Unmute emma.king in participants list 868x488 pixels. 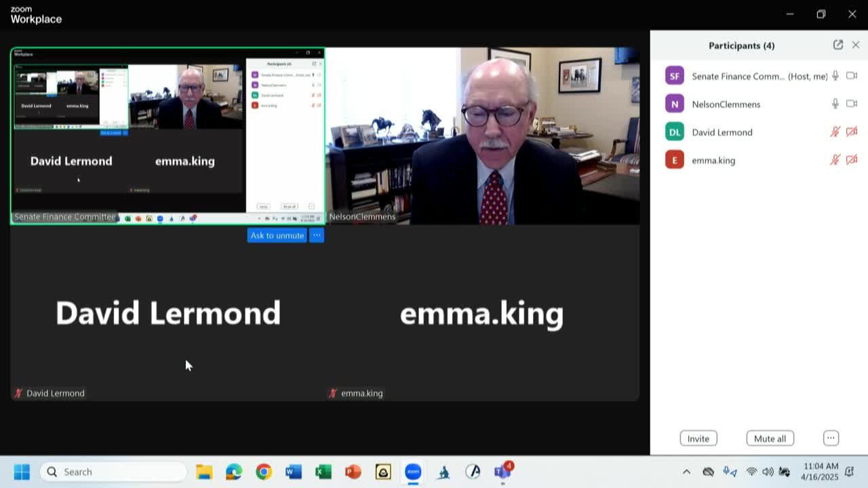point(835,160)
